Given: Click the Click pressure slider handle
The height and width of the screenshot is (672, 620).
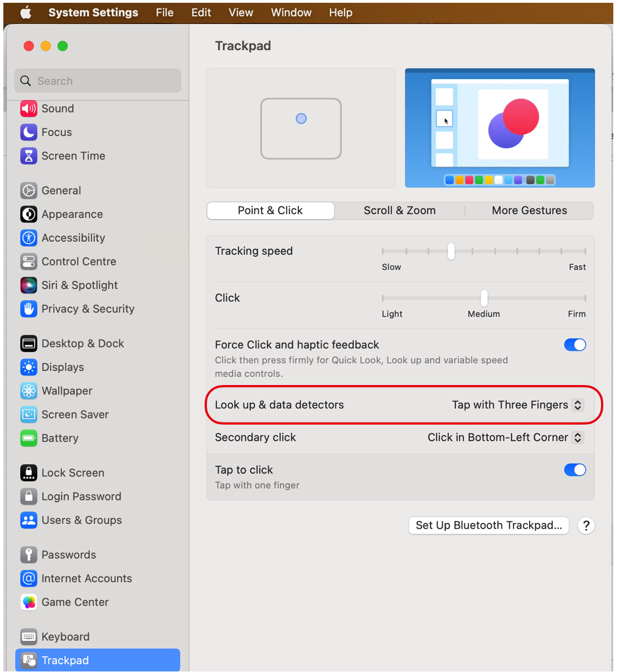Looking at the screenshot, I should pos(484,298).
